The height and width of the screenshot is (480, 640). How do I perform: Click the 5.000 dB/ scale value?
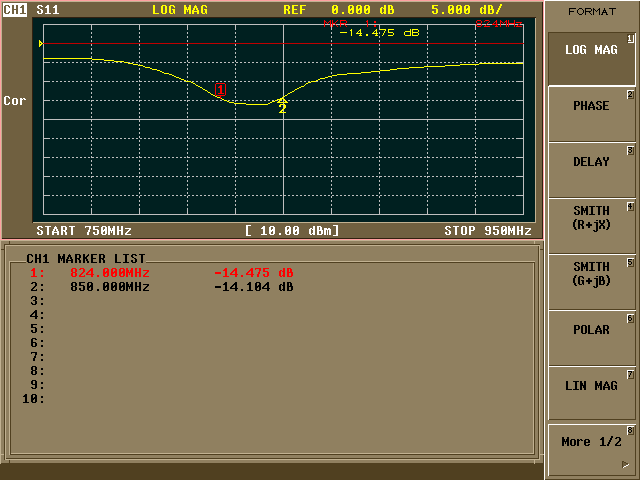coord(467,10)
